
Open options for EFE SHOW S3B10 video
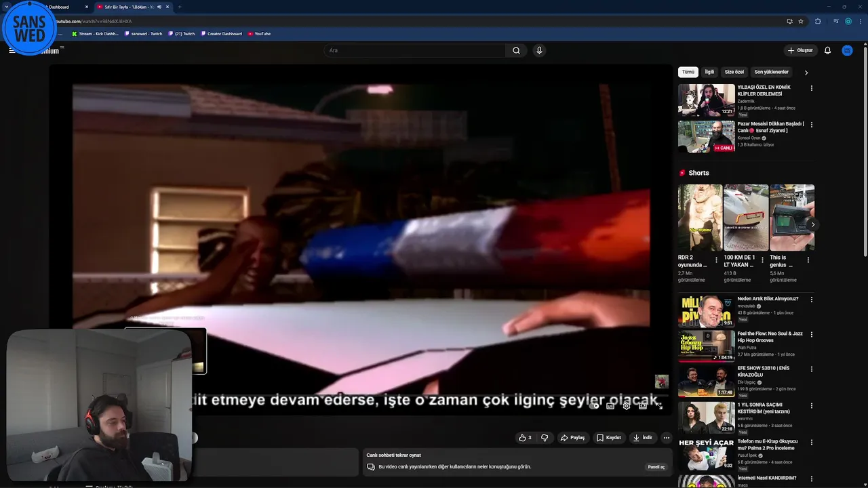pos(811,369)
